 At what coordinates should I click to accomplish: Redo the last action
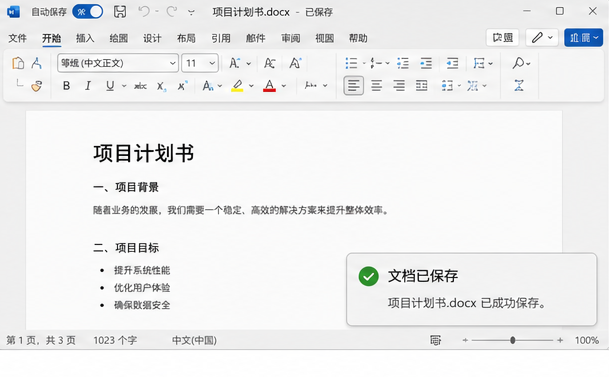[172, 12]
